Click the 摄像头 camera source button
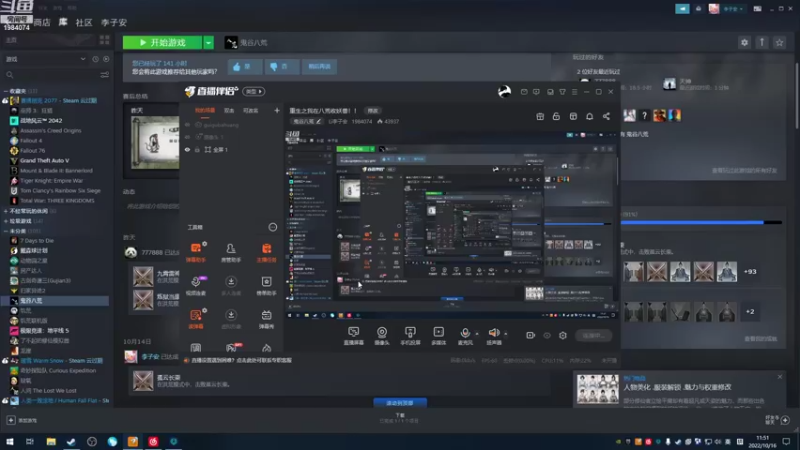The image size is (800, 450). (382, 336)
